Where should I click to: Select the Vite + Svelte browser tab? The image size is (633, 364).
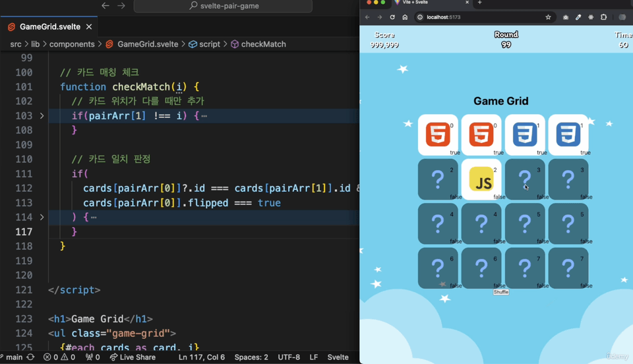(x=432, y=3)
